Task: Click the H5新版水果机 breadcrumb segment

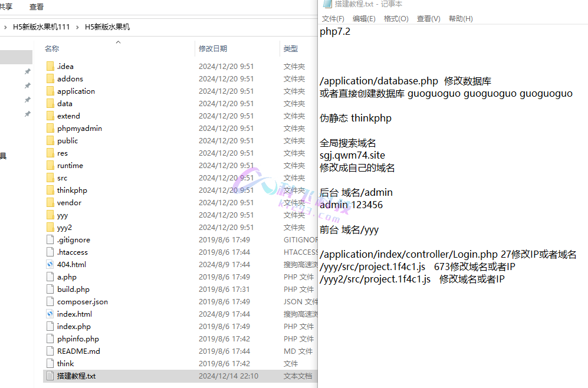Action: [x=107, y=27]
